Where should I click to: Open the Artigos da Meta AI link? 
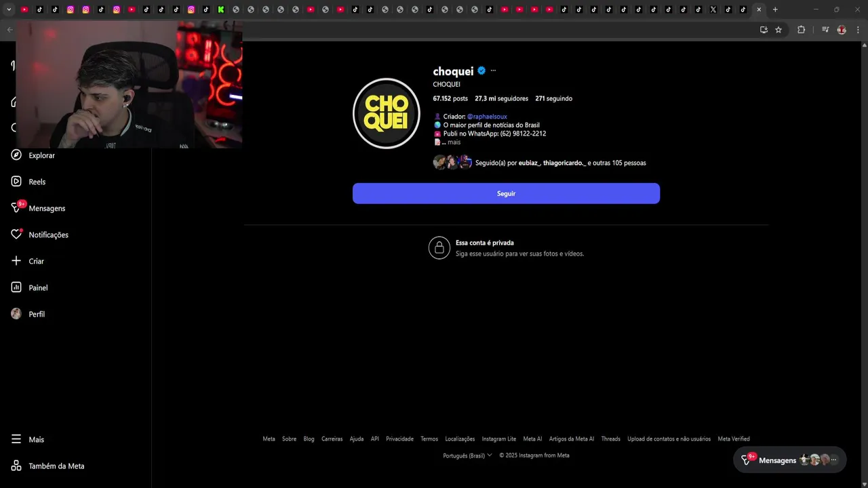(x=572, y=439)
